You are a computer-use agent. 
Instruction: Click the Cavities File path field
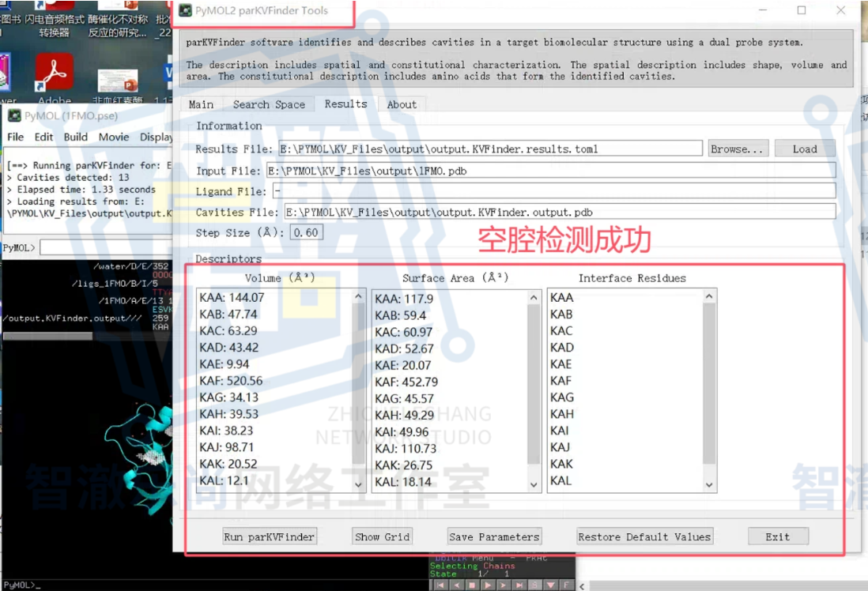tap(560, 212)
